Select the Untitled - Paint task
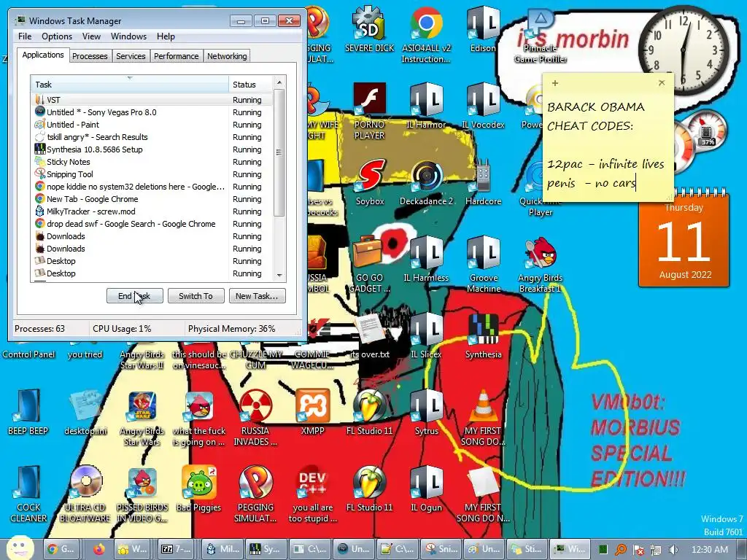This screenshot has height=560, width=747. point(153,125)
